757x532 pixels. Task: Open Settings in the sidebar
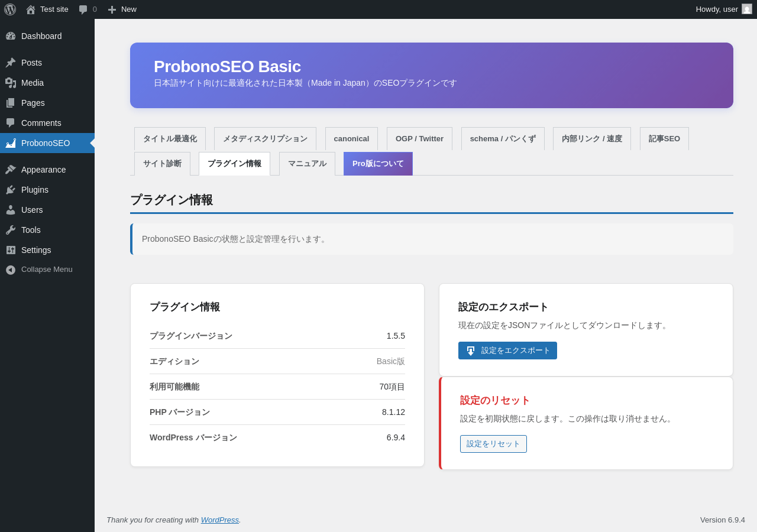click(36, 250)
